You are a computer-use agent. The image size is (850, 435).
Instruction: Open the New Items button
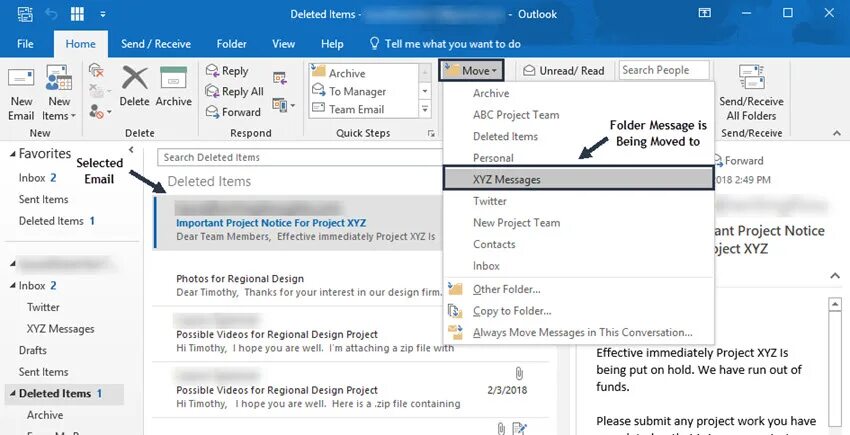click(x=59, y=93)
